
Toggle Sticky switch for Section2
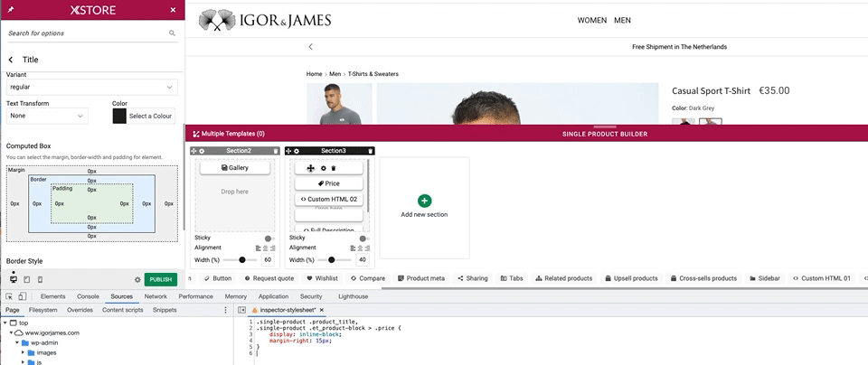(270, 239)
